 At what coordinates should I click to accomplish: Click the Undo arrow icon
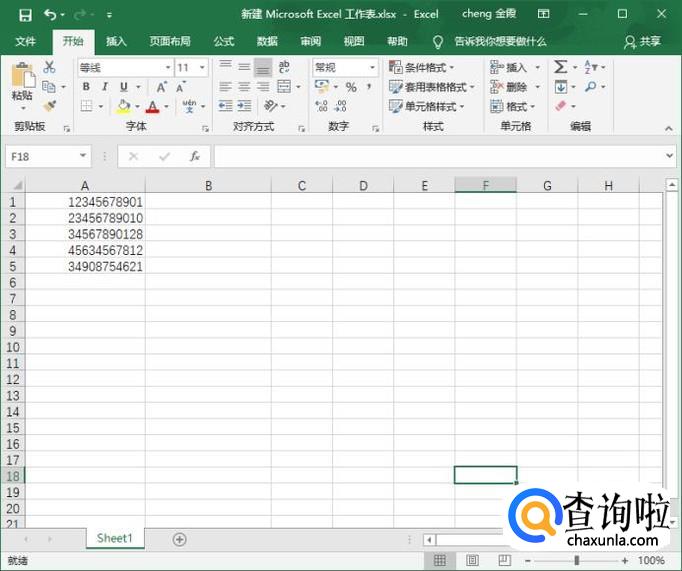50,15
